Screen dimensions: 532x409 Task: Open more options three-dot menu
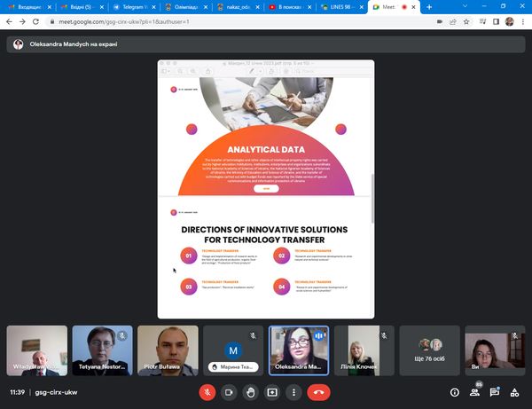(x=293, y=391)
